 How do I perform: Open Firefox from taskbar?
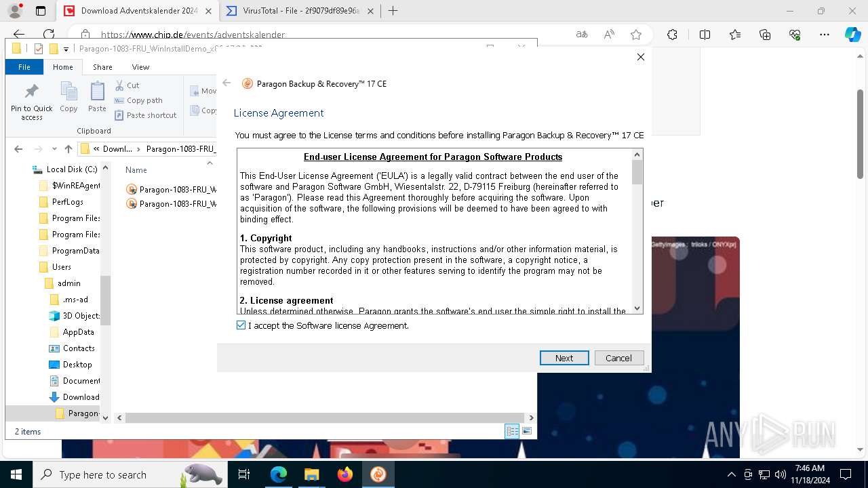[x=344, y=474]
